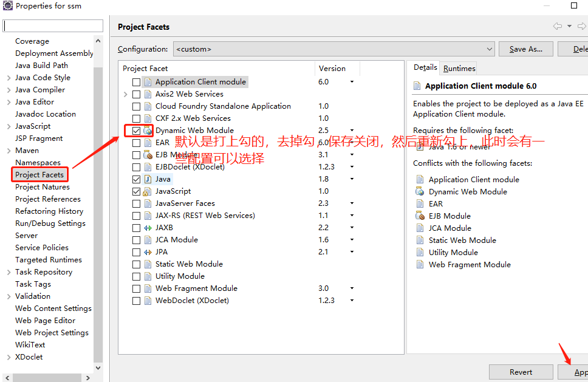Click the back navigation arrow icon
Viewport: 588px width, 382px height.
pos(558,26)
